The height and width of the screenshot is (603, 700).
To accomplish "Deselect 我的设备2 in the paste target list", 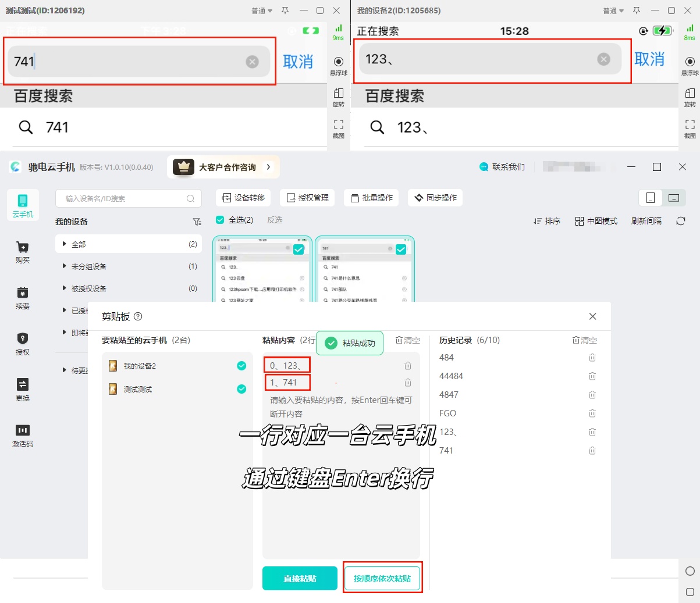I will click(241, 366).
